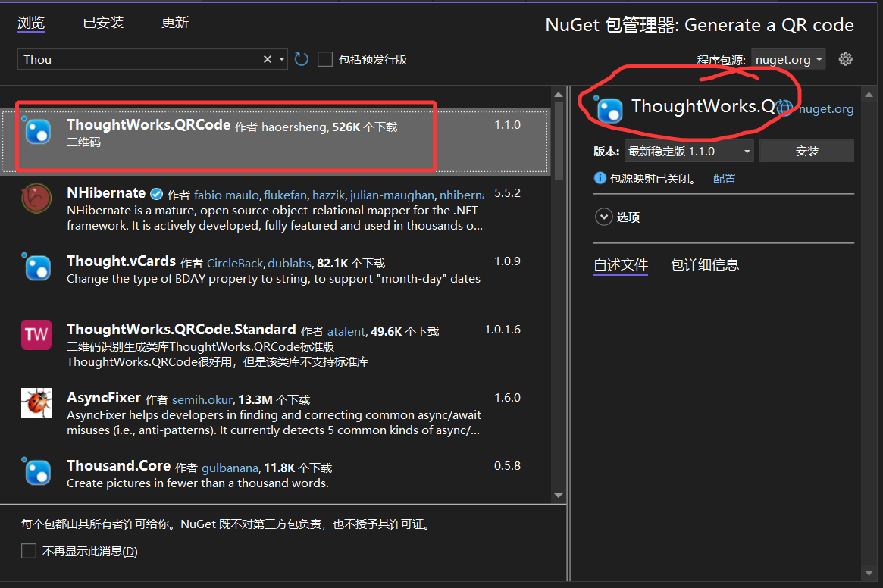The width and height of the screenshot is (883, 588).
Task: Click author link dublabs
Action: 290,263
